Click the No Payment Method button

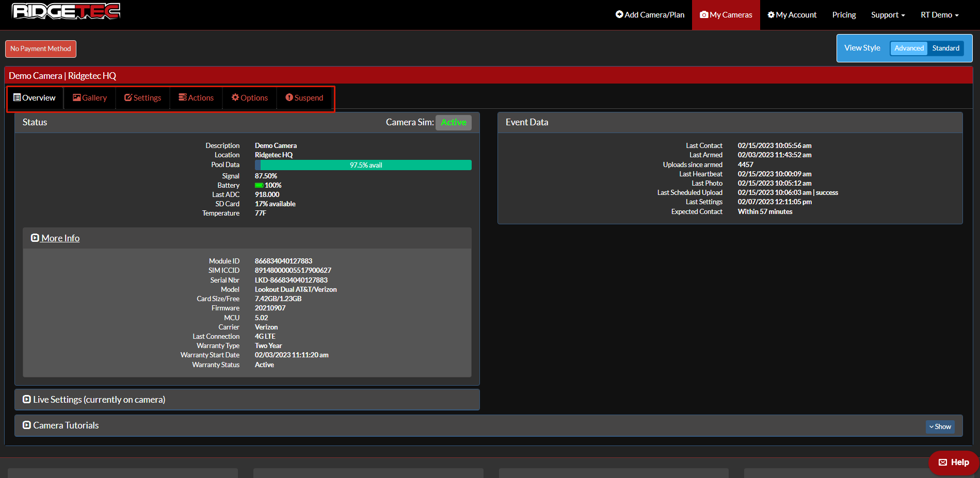[x=41, y=49]
